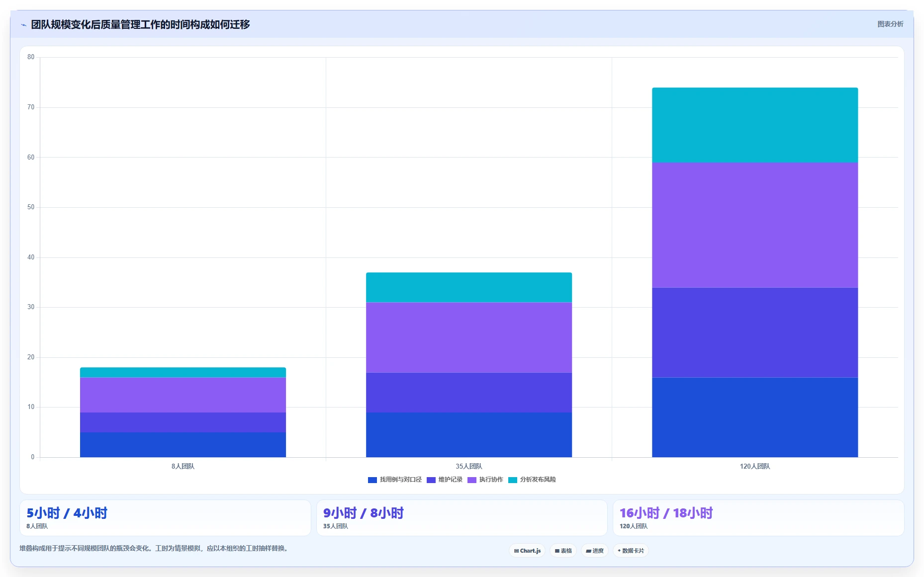
Task: Click the 8人团队 x-axis label
Action: pos(183,466)
